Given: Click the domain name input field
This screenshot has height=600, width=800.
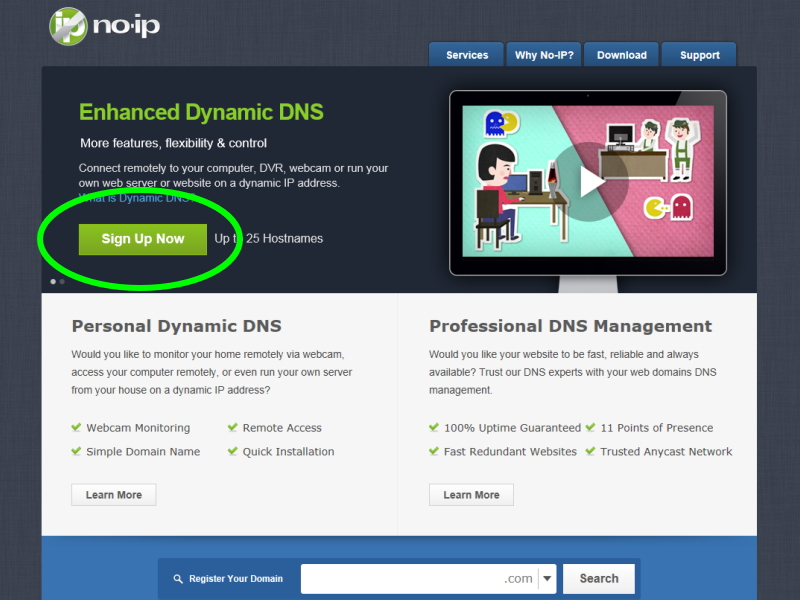Looking at the screenshot, I should 418,579.
